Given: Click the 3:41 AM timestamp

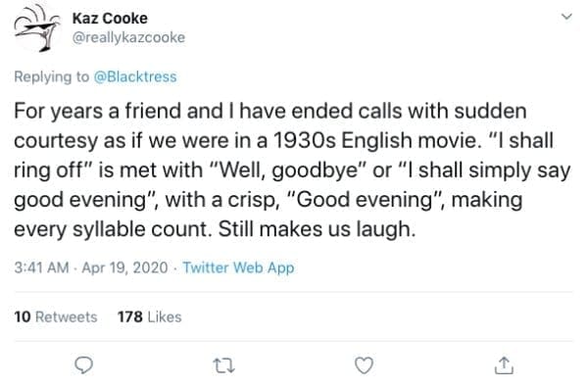Looking at the screenshot, I should point(41,267).
